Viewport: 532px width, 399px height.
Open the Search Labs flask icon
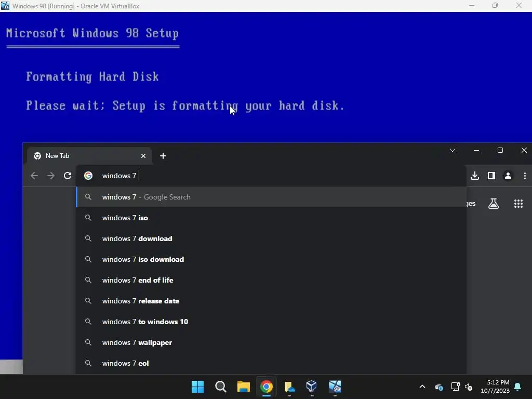494,204
